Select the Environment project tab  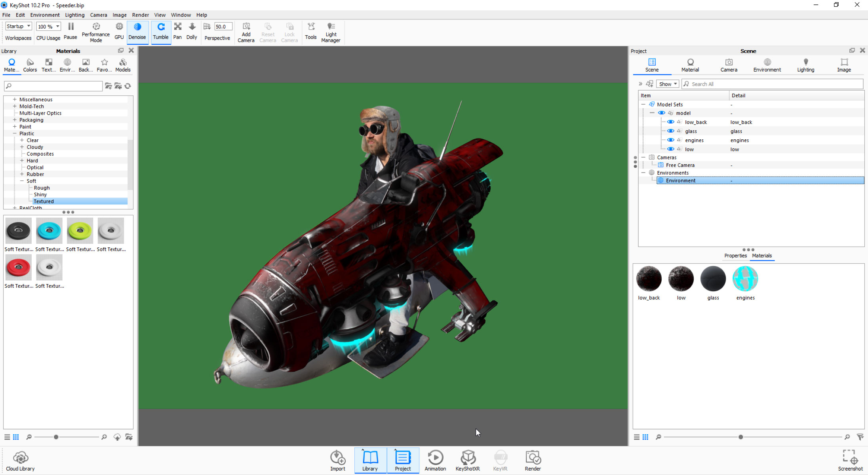coord(767,65)
